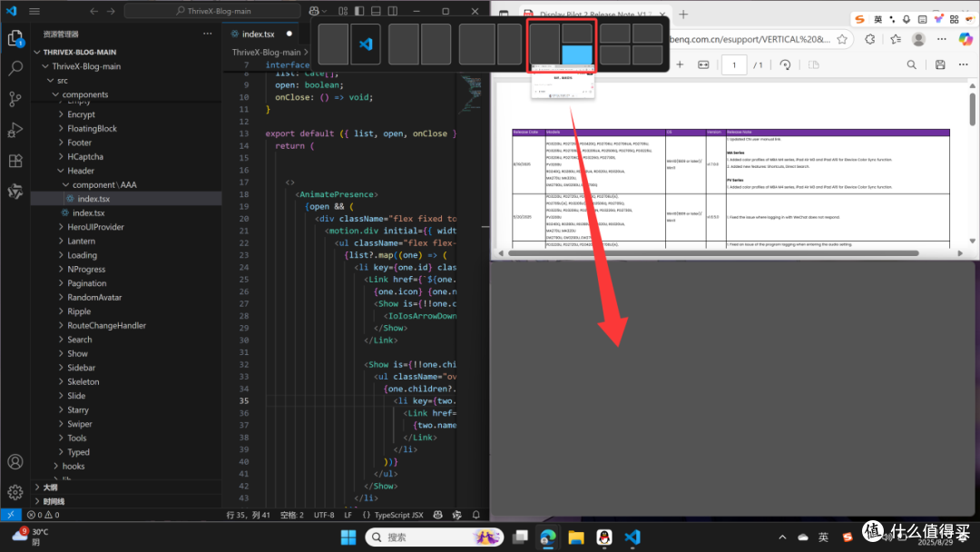Select the Display Pilot 2 Release Note Edge tab
Viewport: 980px width, 552px height.
coord(593,14)
